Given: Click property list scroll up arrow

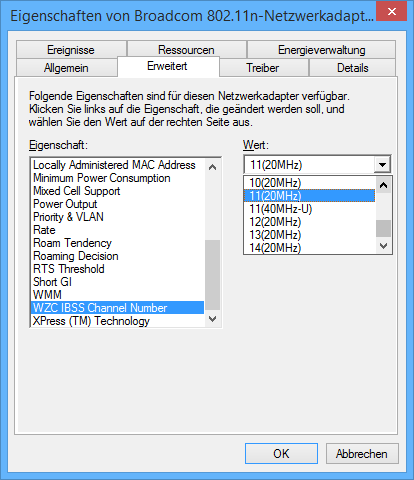Looking at the screenshot, I should click(x=212, y=167).
